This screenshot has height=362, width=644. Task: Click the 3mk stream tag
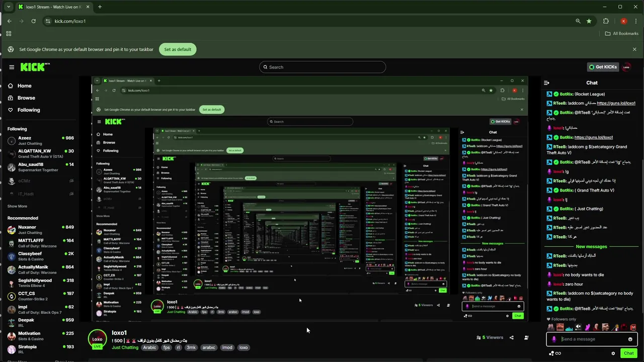(191, 347)
